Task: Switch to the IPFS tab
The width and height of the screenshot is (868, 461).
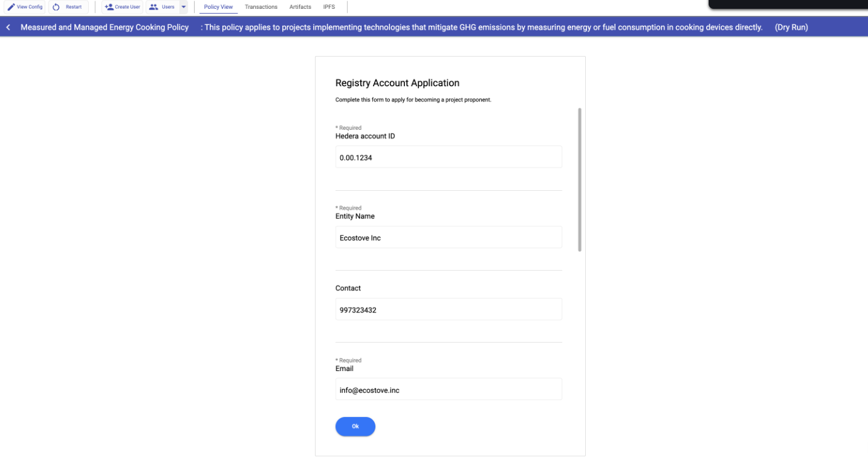Action: click(329, 7)
